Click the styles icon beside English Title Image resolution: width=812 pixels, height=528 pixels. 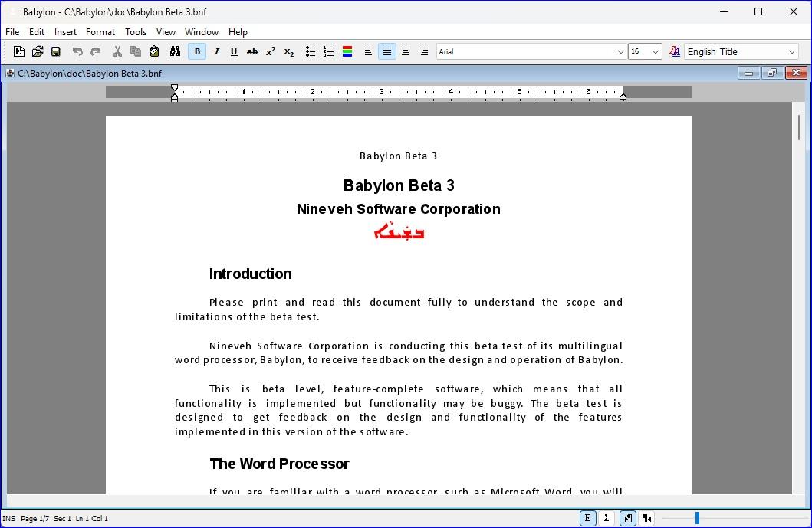pyautogui.click(x=674, y=51)
